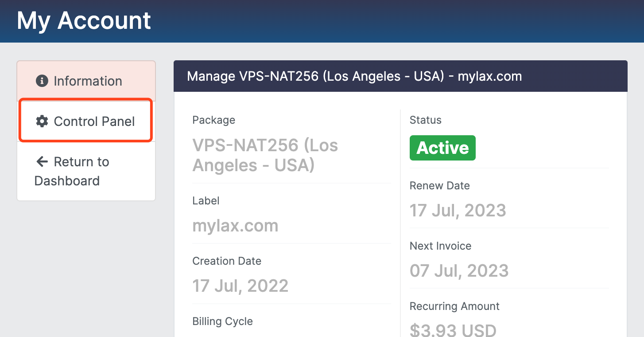Click the Manage VPS-NAT256 panel header
This screenshot has width=644, height=337.
(x=354, y=76)
